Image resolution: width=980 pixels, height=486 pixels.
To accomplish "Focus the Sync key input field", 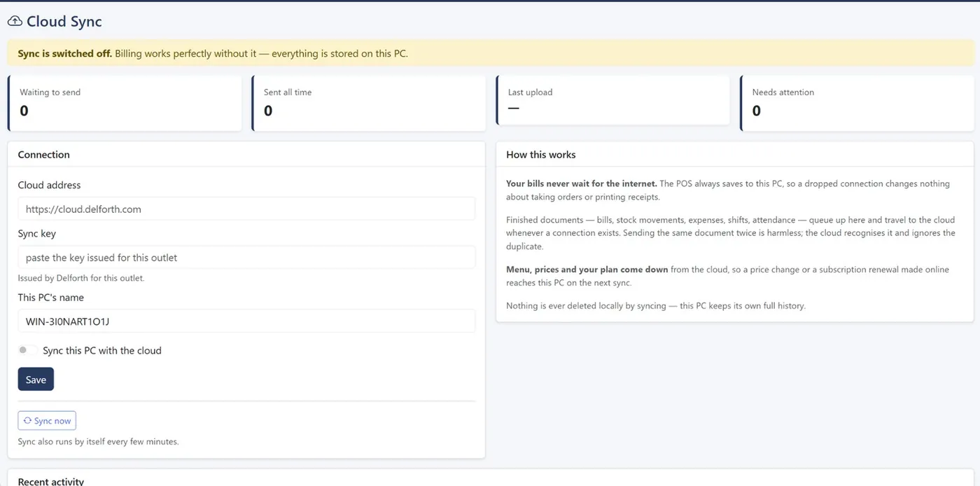I will click(x=246, y=258).
